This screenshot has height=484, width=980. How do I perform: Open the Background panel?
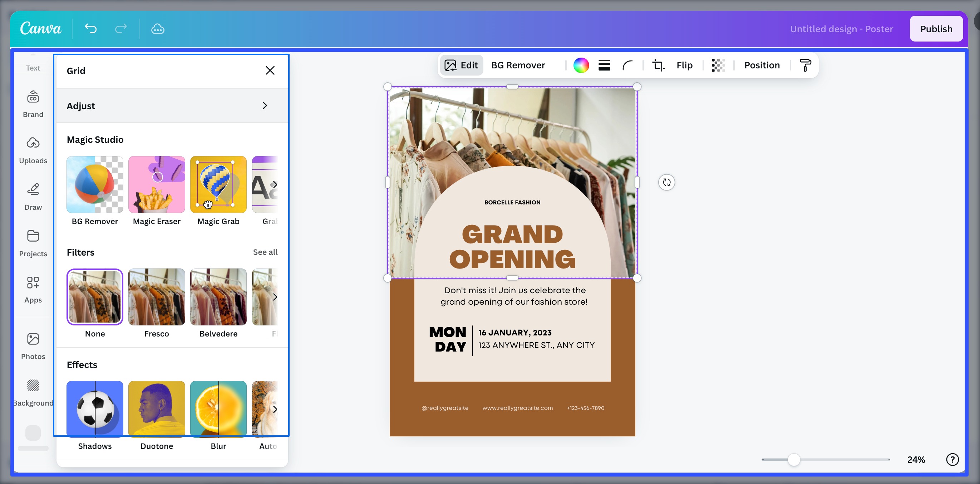(33, 392)
